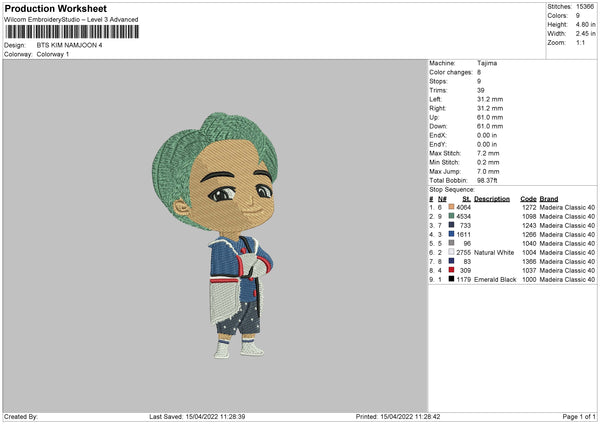
Task: Click the Trims value 39
Action: coord(481,90)
